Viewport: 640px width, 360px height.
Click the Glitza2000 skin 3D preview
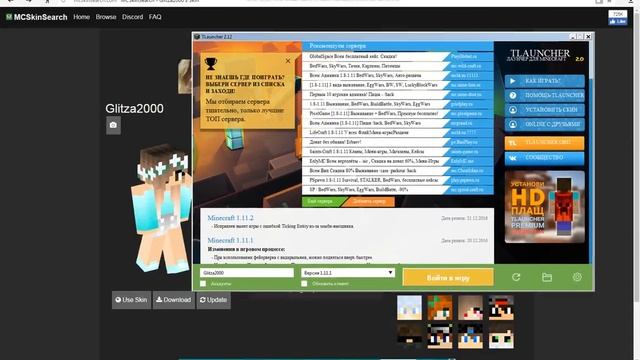click(x=162, y=208)
